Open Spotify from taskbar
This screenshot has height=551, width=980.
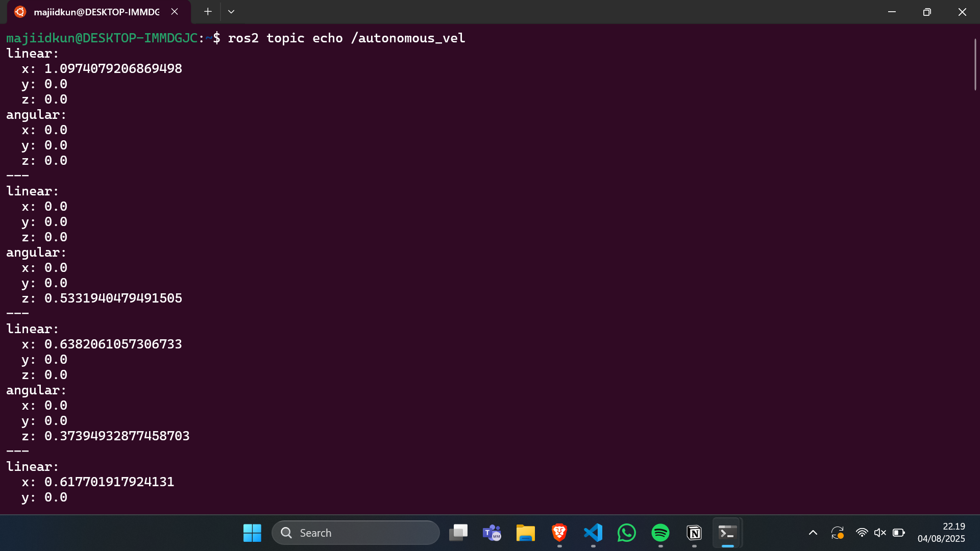(x=660, y=533)
